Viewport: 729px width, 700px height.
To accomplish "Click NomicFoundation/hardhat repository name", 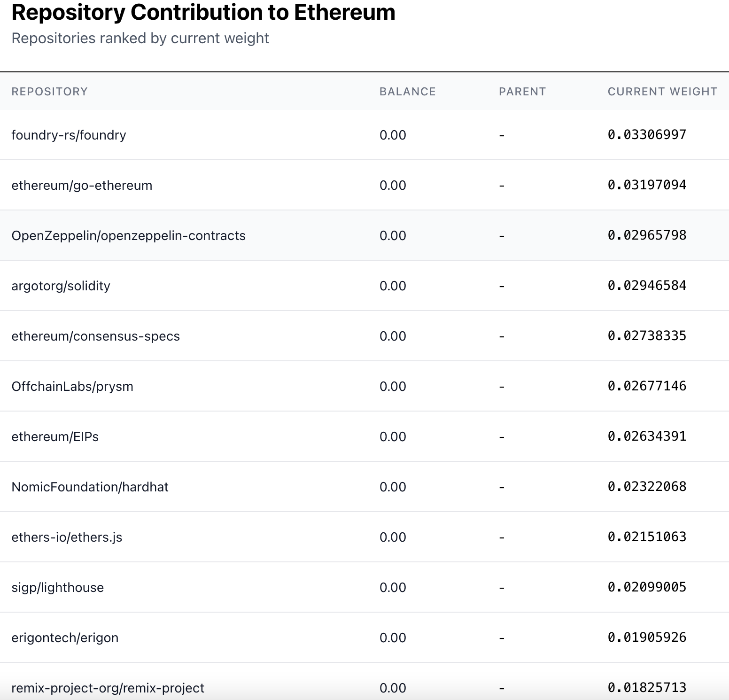I will click(90, 487).
